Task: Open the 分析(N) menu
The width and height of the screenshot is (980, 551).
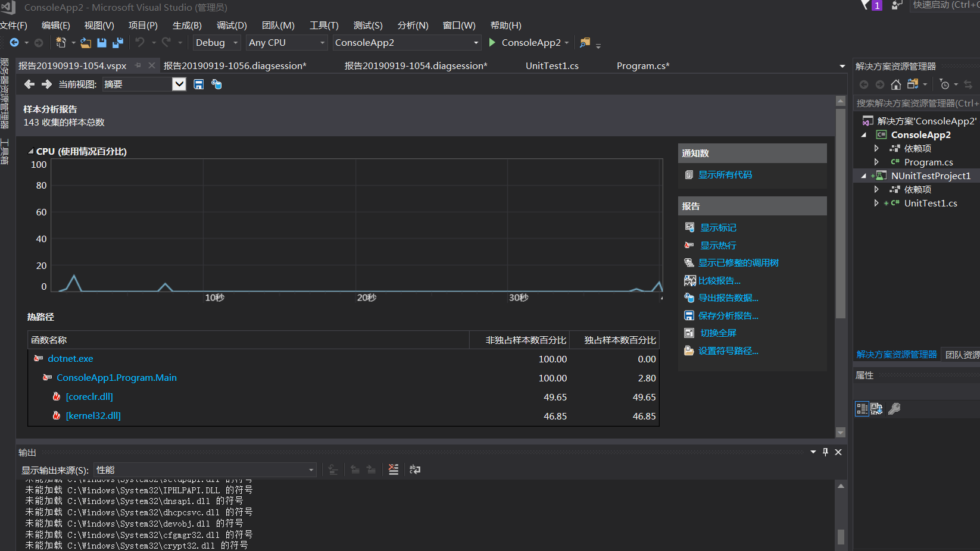Action: [413, 26]
